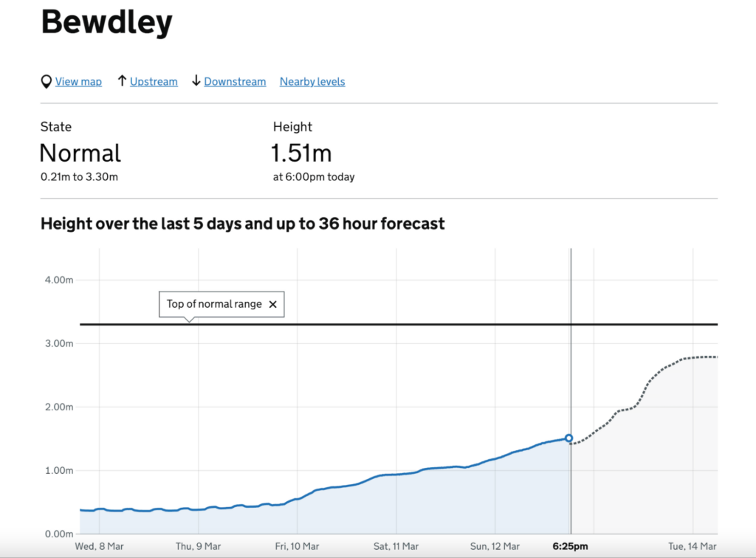This screenshot has height=558, width=756.
Task: Select the latest reading circle marker on the chart
Action: [x=569, y=438]
